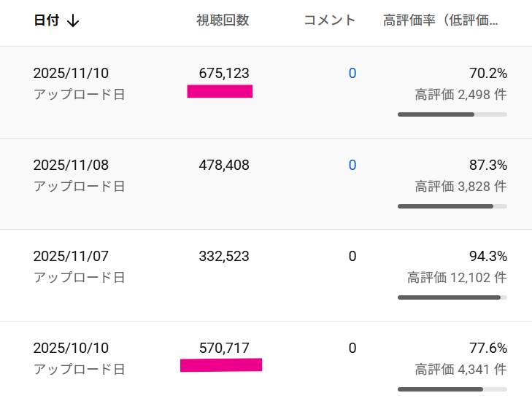Select the 2025/11/10 date entry
The image size is (532, 401).
[x=71, y=73]
